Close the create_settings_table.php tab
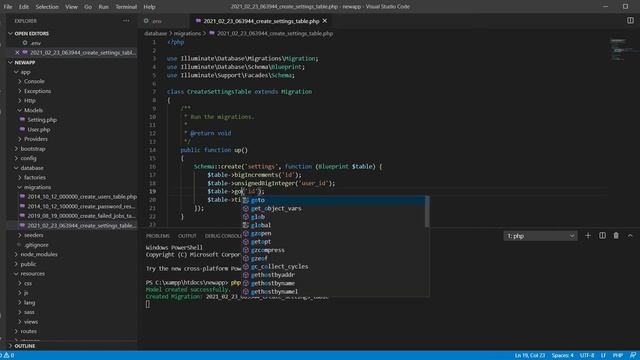Image resolution: width=640 pixels, height=360 pixels. point(325,21)
